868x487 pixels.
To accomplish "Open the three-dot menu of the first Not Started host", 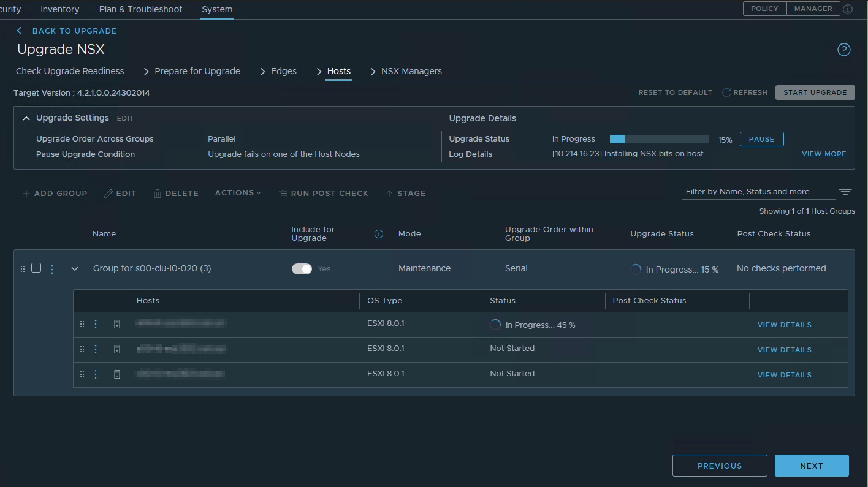I will (x=96, y=349).
